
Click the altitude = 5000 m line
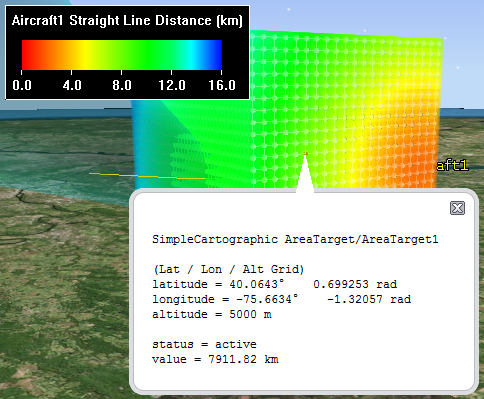212,314
